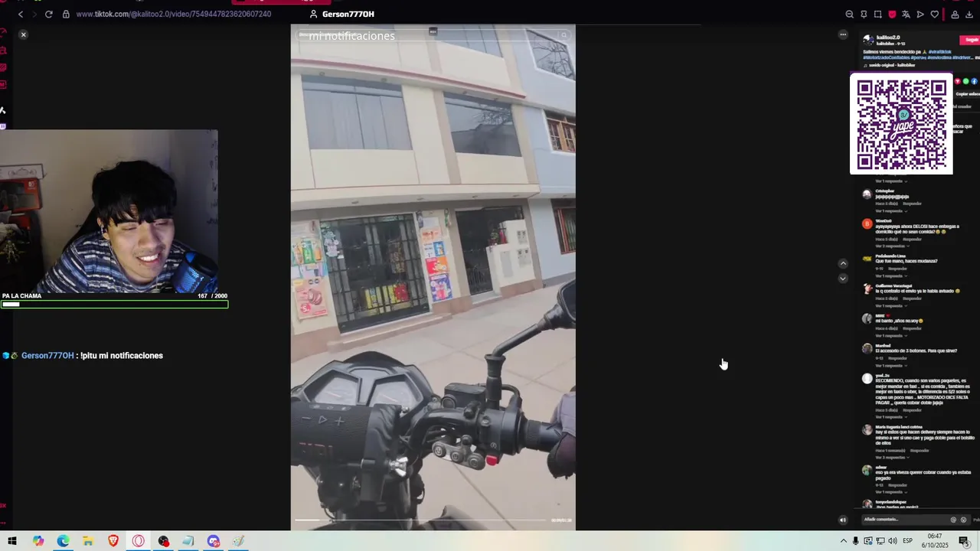
Task: Share video via WhatsApp green icon
Action: 965,81
